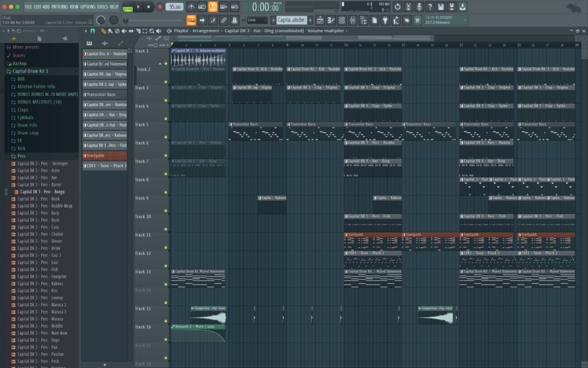This screenshot has height=368, width=588.
Task: Select the Paint brush tool in playlist
Action: (110, 31)
